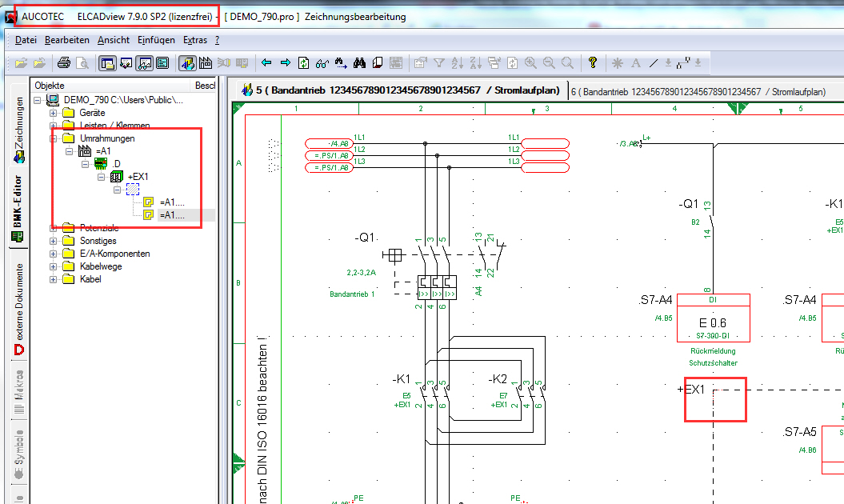Toggle the colored 3D book toolbar button

[x=187, y=63]
